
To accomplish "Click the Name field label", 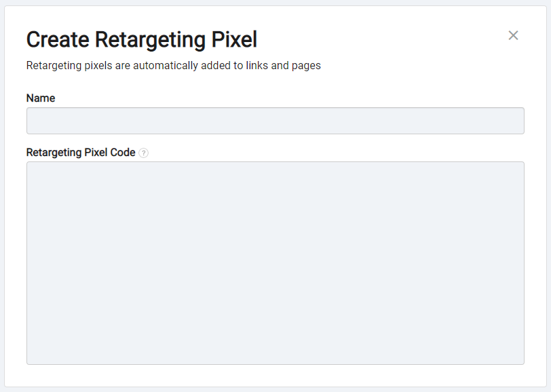I will [41, 98].
